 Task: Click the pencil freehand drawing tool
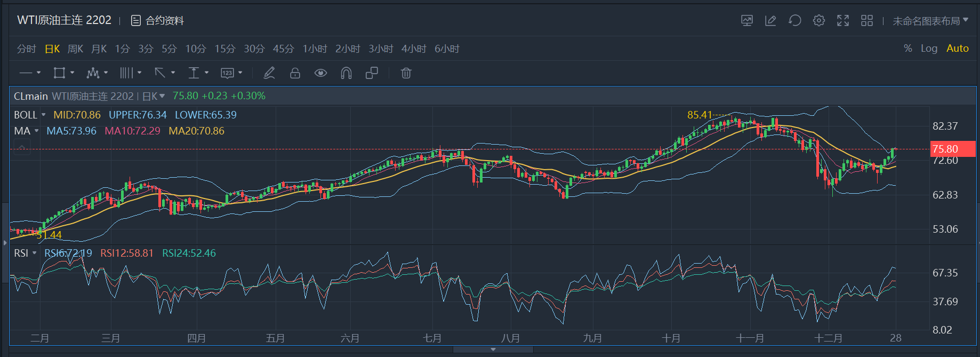click(269, 73)
